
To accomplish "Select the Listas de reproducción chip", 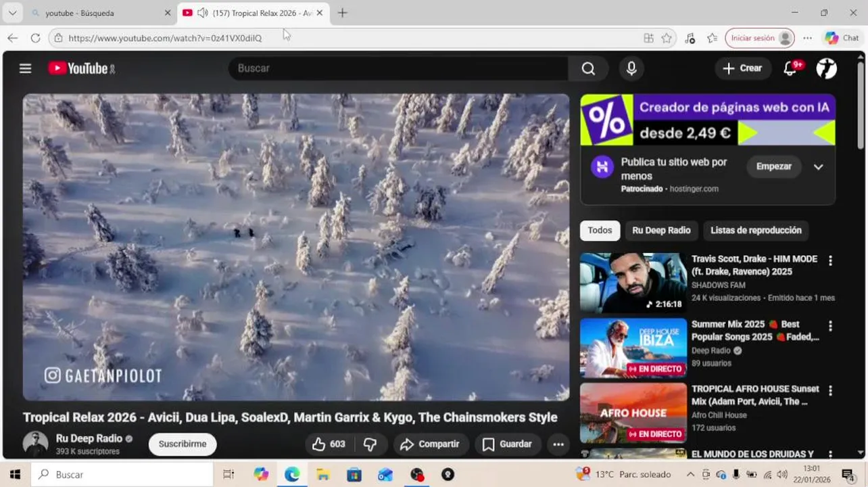I will coord(756,231).
